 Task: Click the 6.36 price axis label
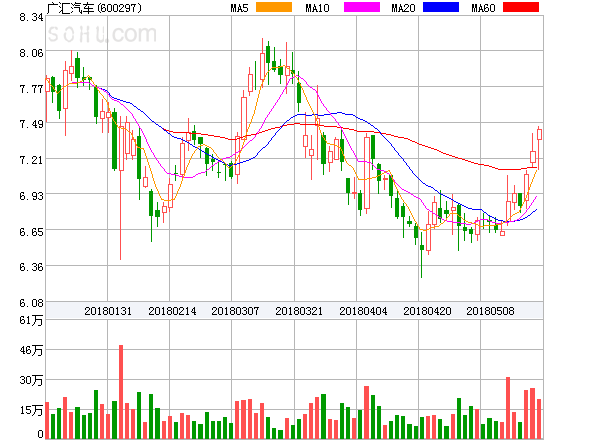pyautogui.click(x=31, y=267)
